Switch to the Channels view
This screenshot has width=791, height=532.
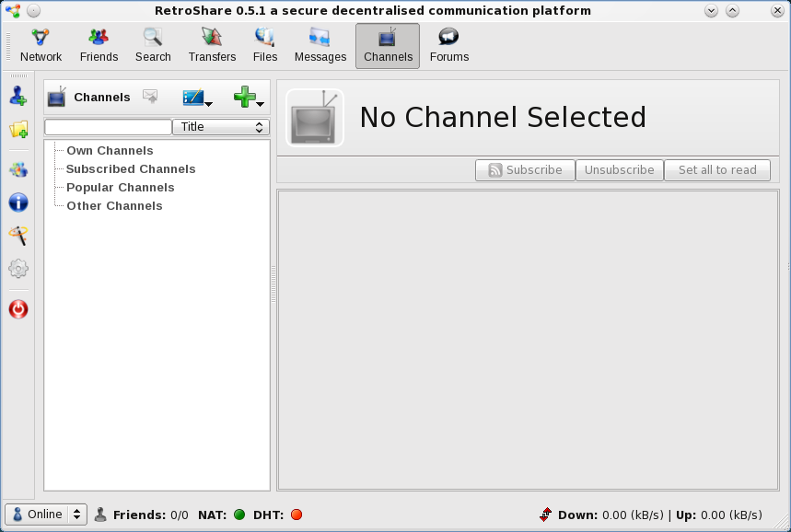(x=388, y=46)
